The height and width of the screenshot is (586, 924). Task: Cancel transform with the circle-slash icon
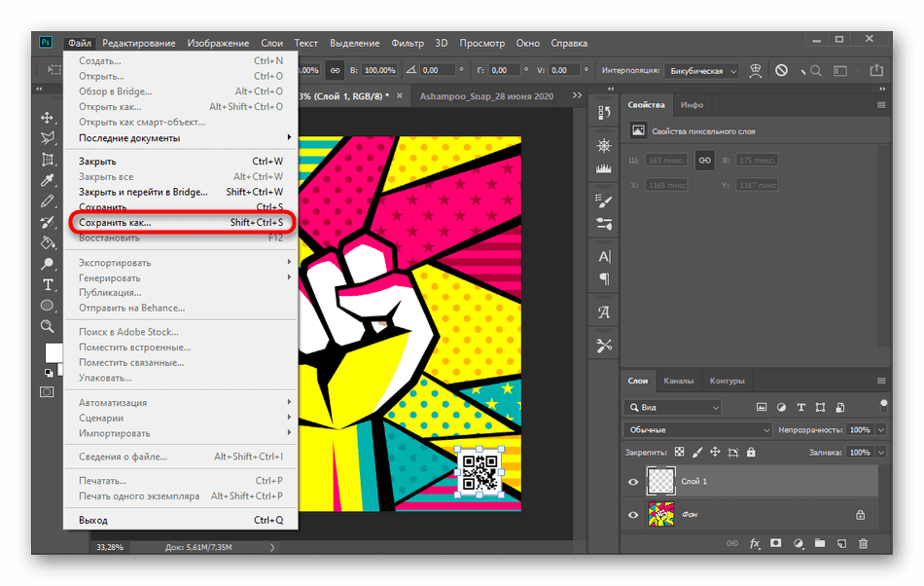781,70
